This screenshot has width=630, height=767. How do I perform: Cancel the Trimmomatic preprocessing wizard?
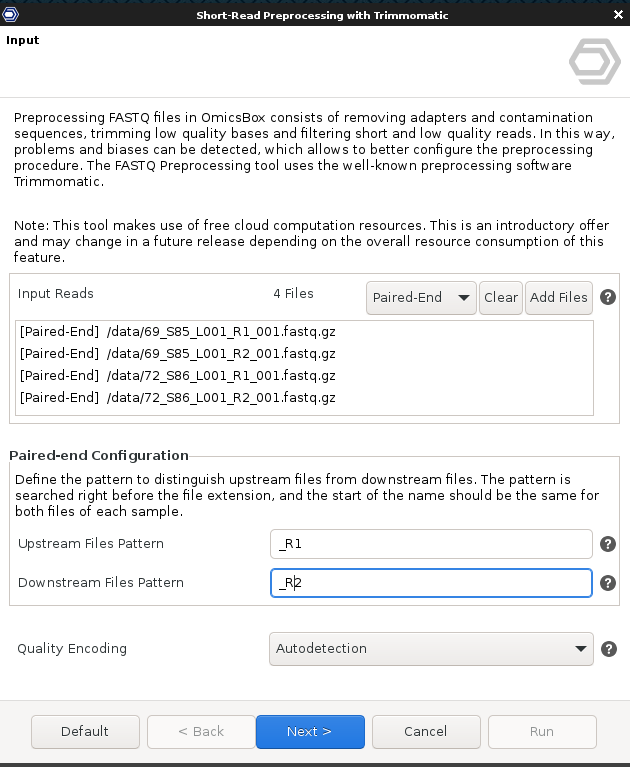pos(425,732)
